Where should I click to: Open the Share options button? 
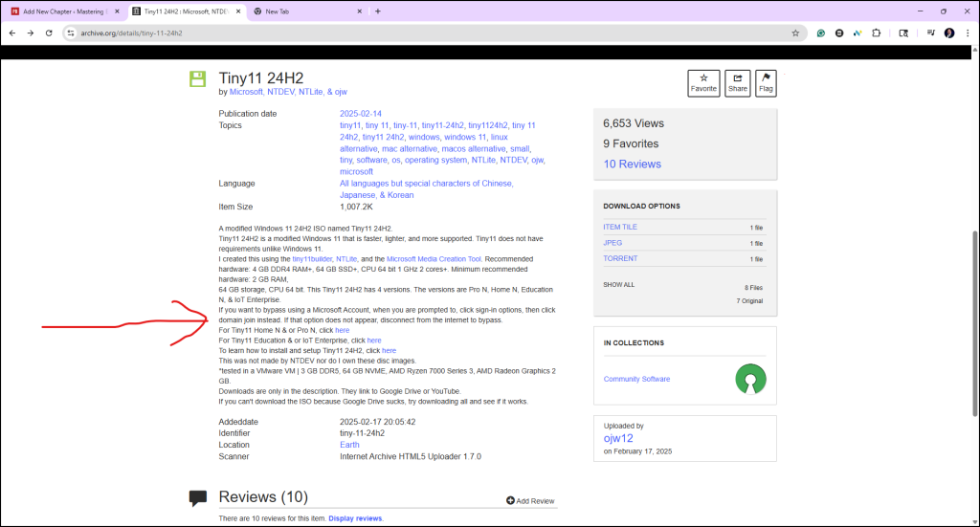[x=738, y=83]
